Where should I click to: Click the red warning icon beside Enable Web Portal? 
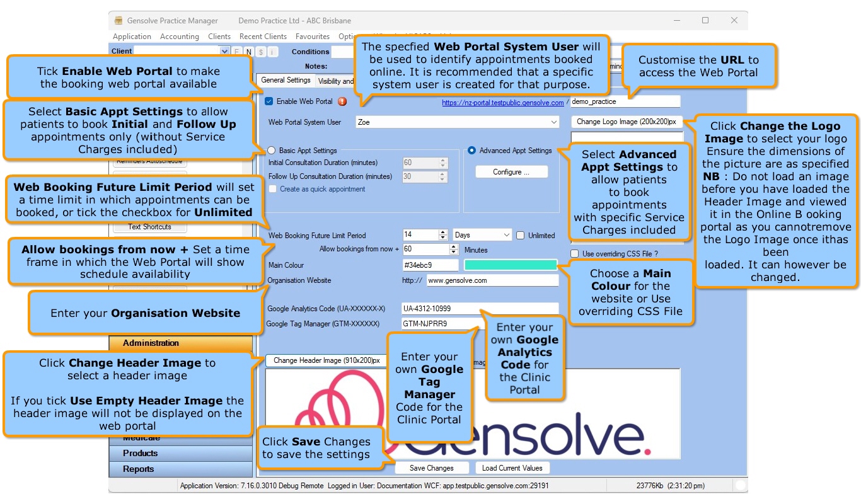(x=342, y=101)
